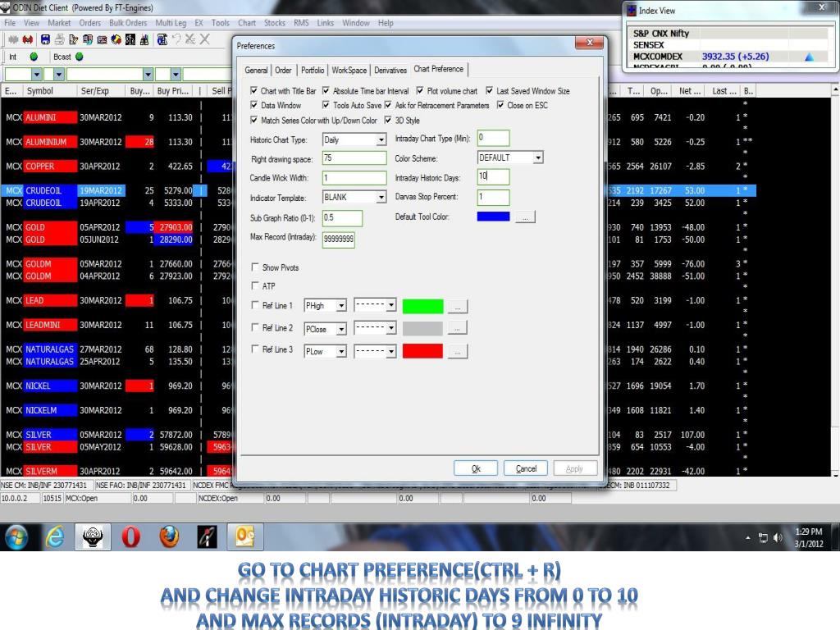The image size is (840, 630).
Task: Click the blue Default Tool Color swatch
Action: tap(493, 217)
